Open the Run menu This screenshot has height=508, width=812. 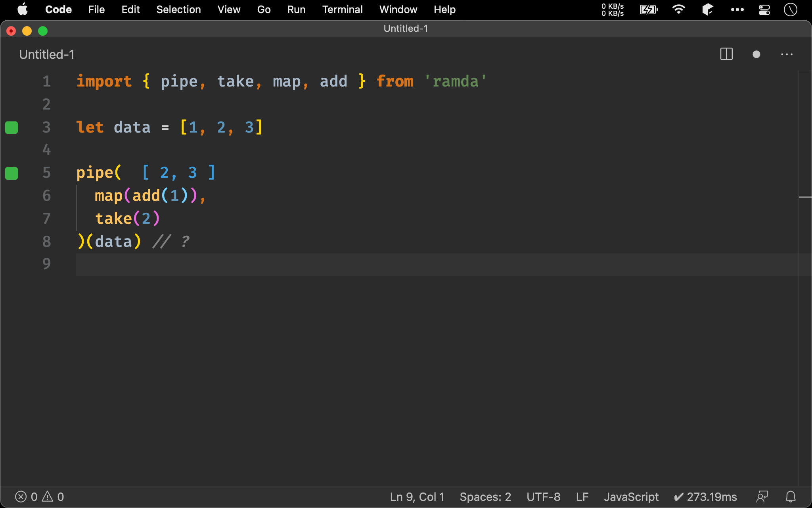(x=296, y=10)
